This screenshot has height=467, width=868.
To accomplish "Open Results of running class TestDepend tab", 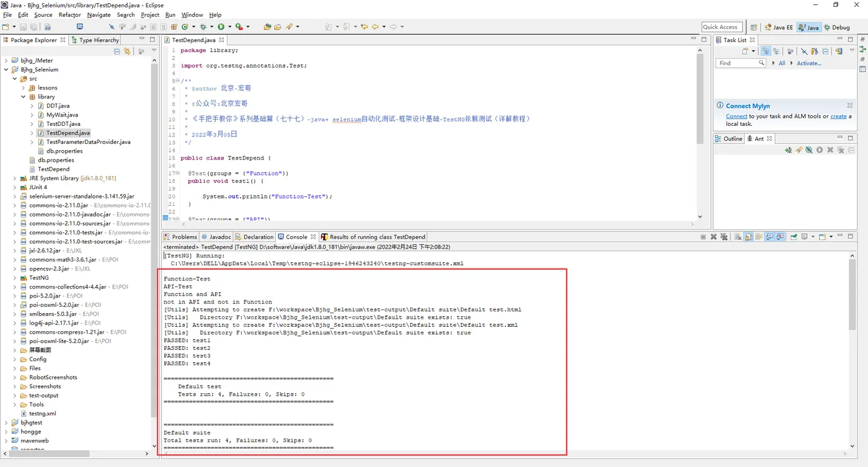I will click(x=373, y=237).
